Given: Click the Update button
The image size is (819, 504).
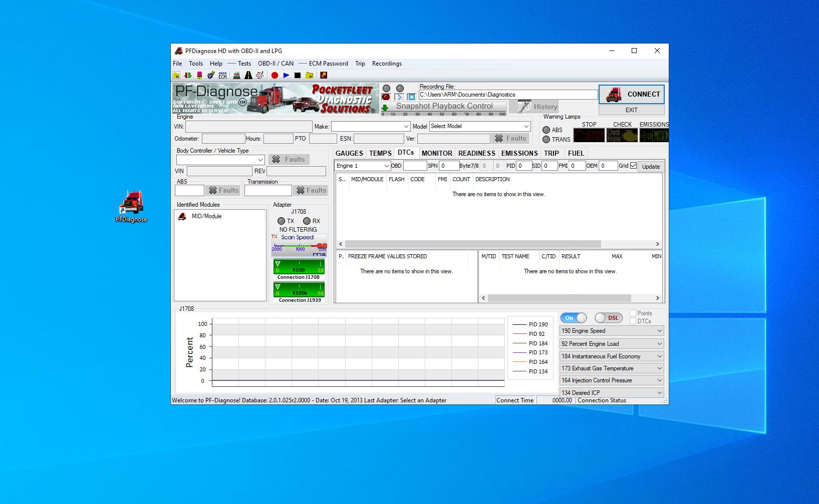Looking at the screenshot, I should 651,167.
